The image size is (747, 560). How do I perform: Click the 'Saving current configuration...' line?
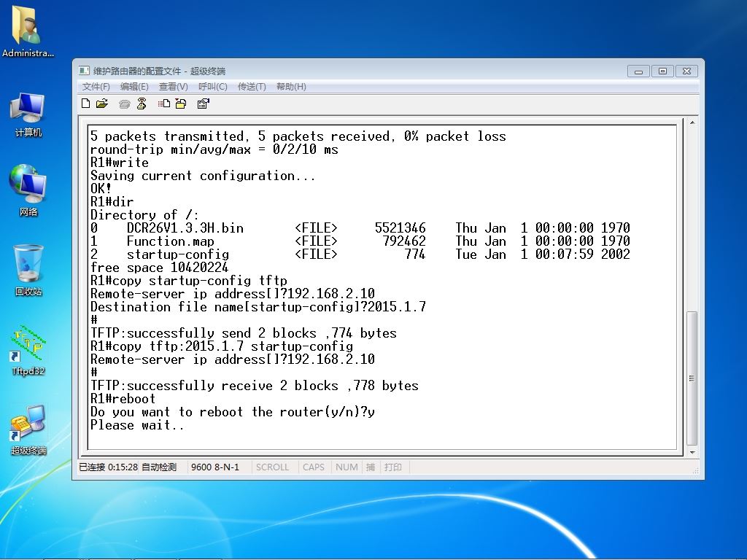pyautogui.click(x=203, y=176)
